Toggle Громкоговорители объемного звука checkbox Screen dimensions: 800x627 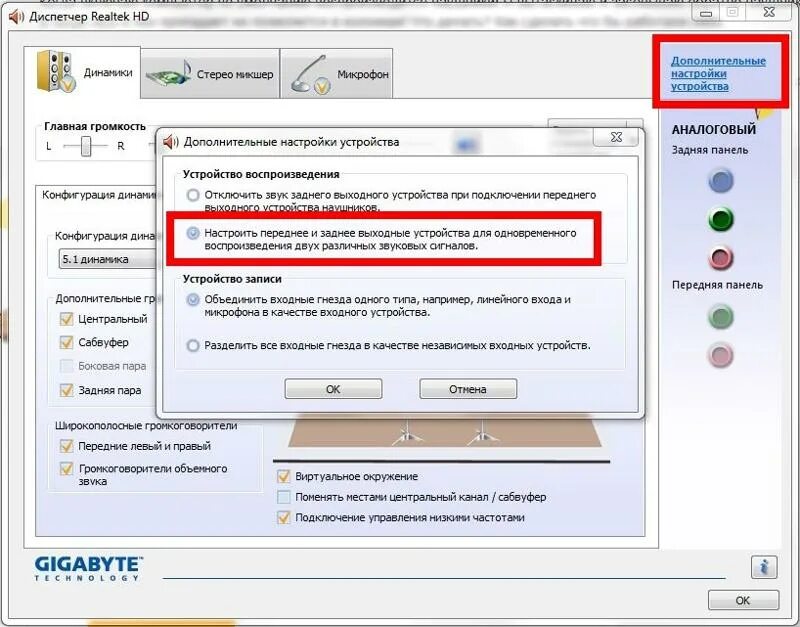point(66,468)
